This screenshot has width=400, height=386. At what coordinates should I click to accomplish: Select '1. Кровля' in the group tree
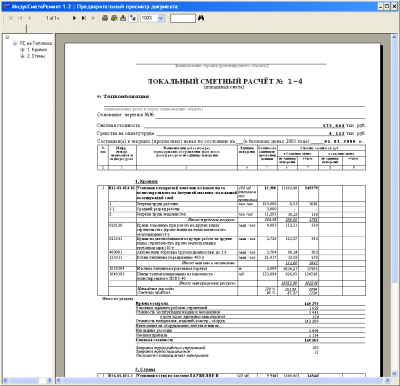37,50
